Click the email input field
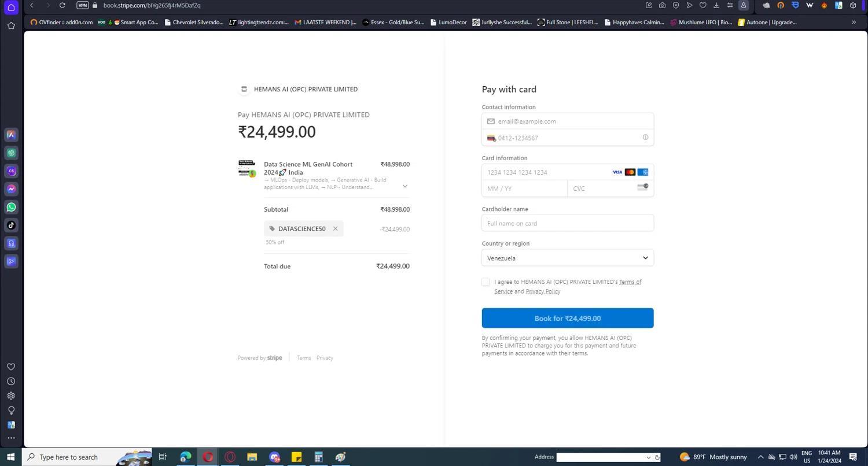The height and width of the screenshot is (466, 868). (x=568, y=121)
